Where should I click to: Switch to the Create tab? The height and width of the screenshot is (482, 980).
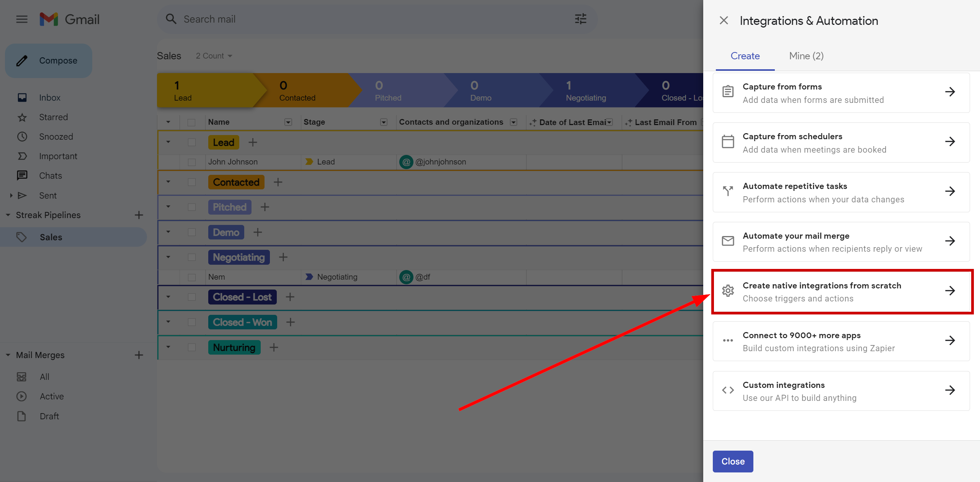[745, 56]
